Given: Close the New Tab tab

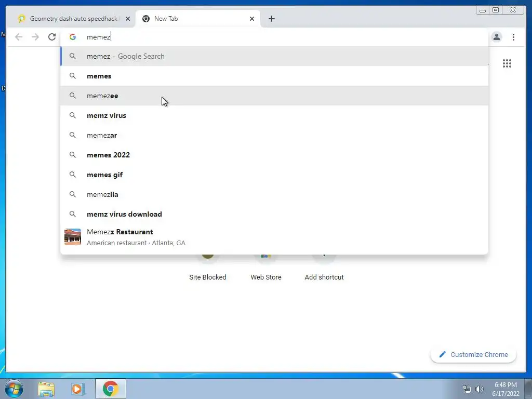Looking at the screenshot, I should click(252, 19).
